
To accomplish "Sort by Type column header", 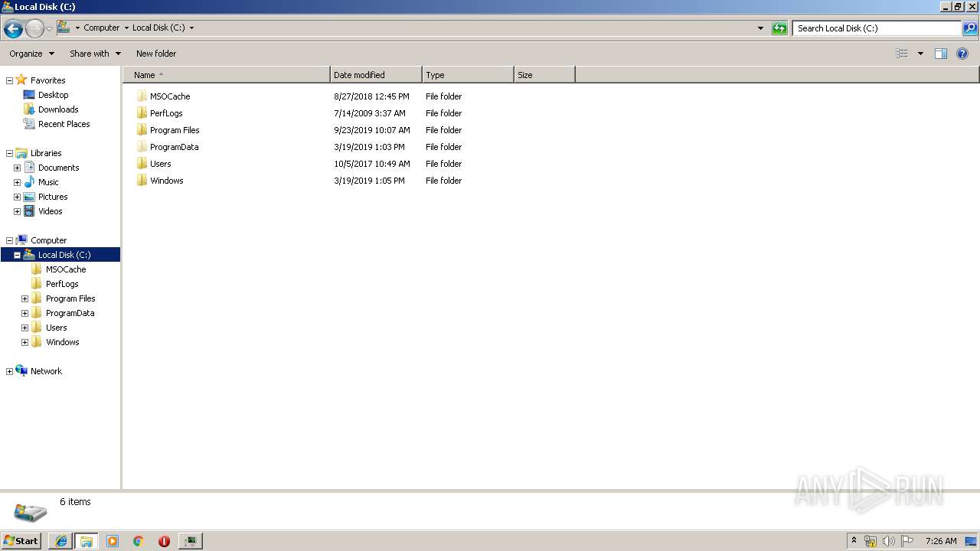I will 468,75.
